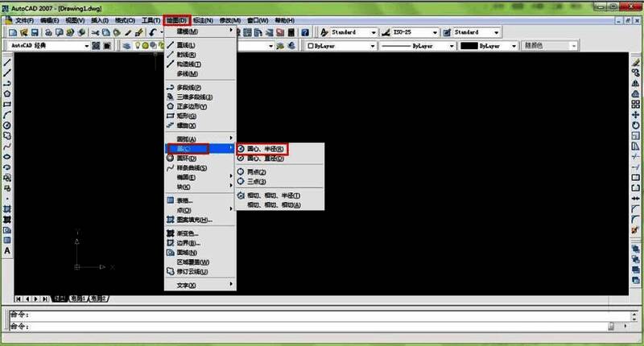The height and width of the screenshot is (346, 644).
Task: Click the Save icon in the standard toolbar
Action: coord(36,32)
